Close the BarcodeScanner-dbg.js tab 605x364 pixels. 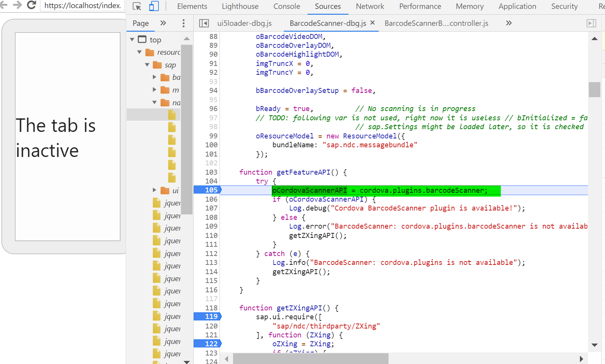(372, 23)
